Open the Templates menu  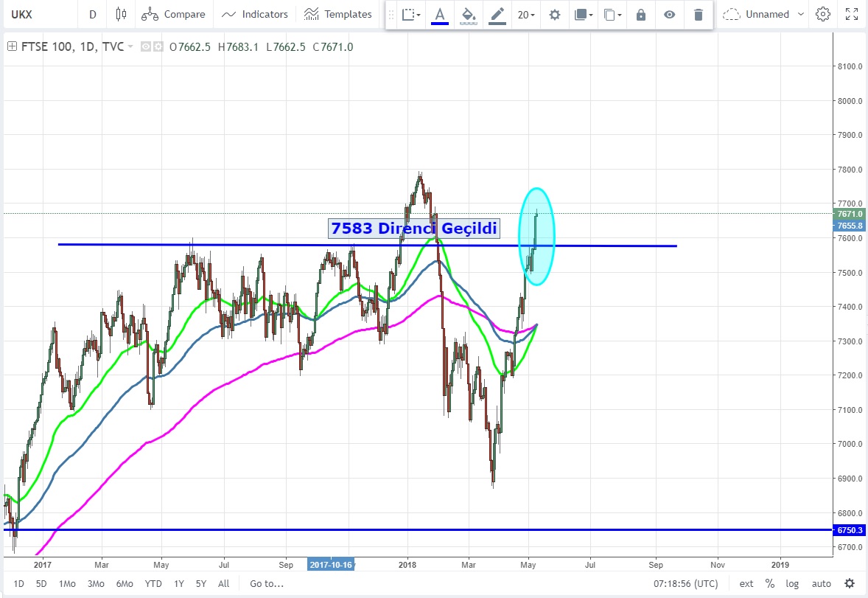click(338, 14)
